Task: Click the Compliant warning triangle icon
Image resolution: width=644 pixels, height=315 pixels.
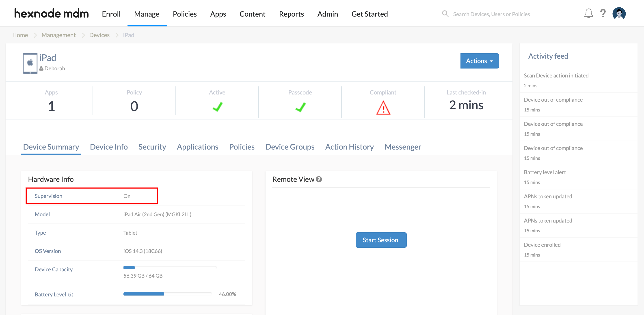Action: (x=383, y=108)
